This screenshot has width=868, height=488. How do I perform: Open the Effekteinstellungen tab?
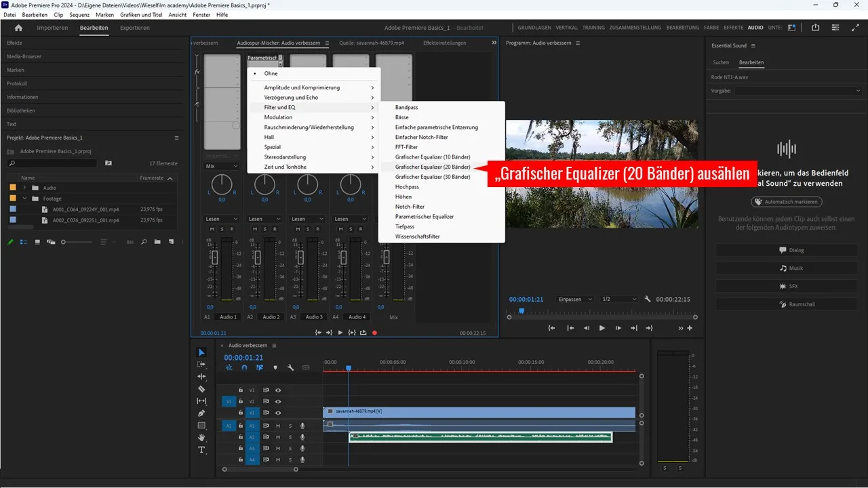444,43
